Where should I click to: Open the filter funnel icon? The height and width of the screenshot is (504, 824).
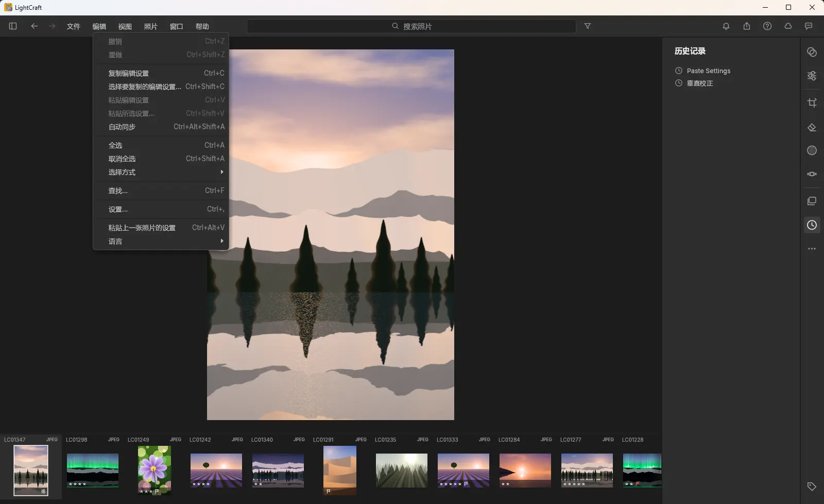click(588, 26)
